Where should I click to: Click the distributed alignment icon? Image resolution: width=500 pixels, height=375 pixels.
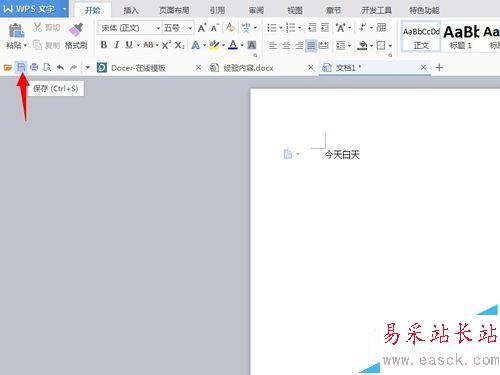323,45
